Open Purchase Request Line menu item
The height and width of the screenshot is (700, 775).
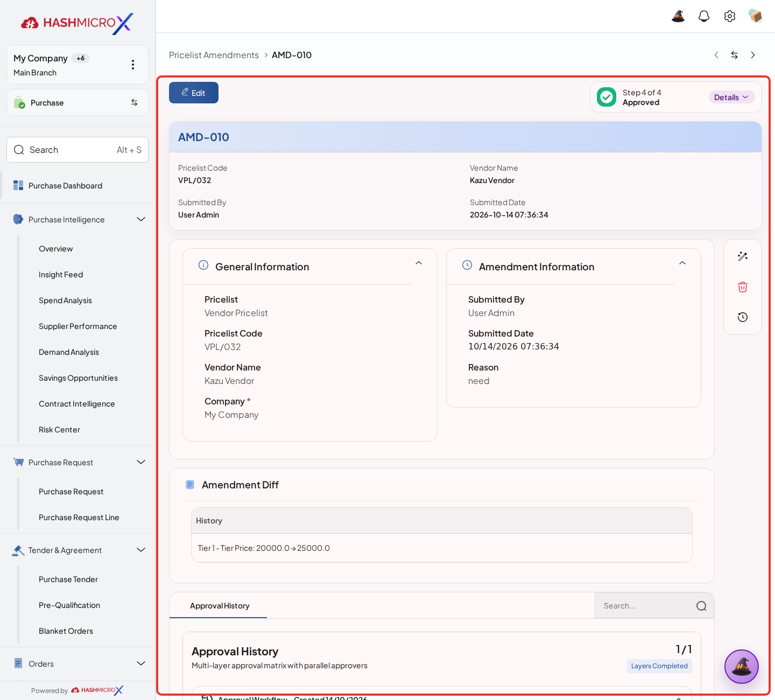coord(79,517)
